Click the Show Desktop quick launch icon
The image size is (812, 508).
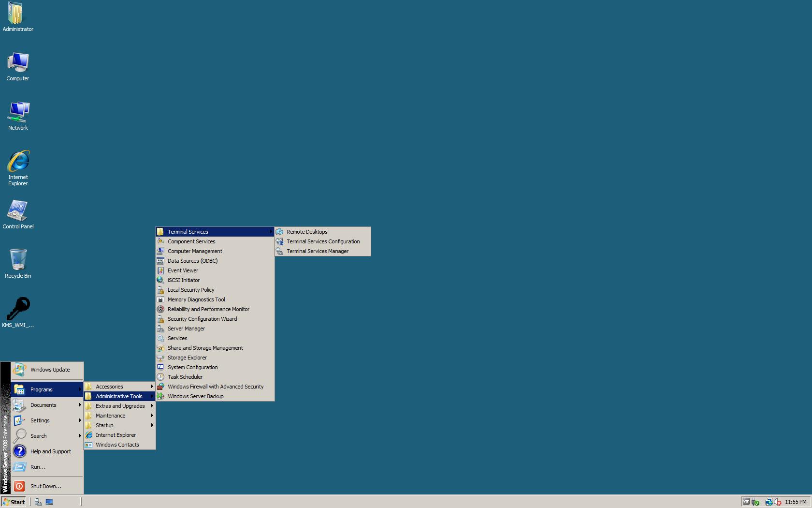tap(49, 502)
